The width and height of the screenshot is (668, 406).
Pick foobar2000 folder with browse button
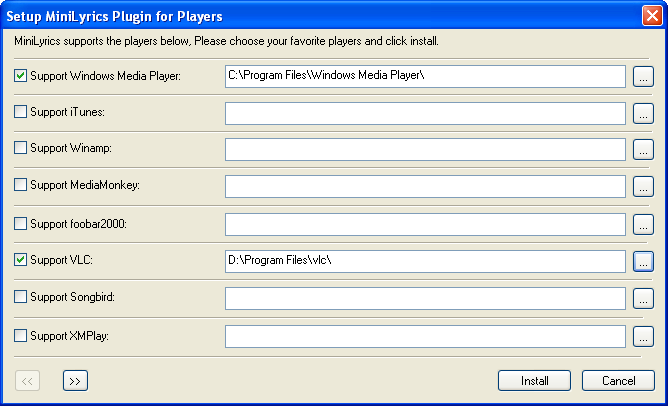click(x=643, y=225)
